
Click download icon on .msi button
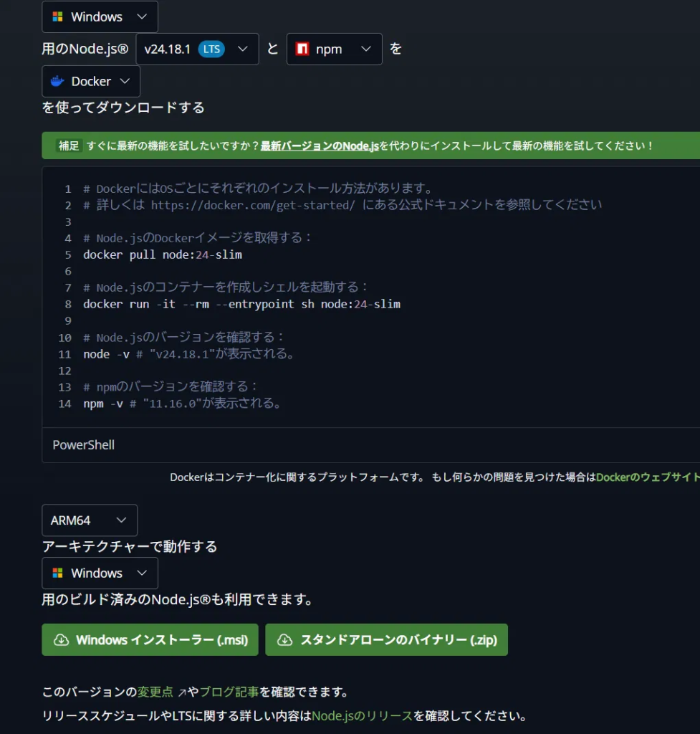pyautogui.click(x=62, y=640)
